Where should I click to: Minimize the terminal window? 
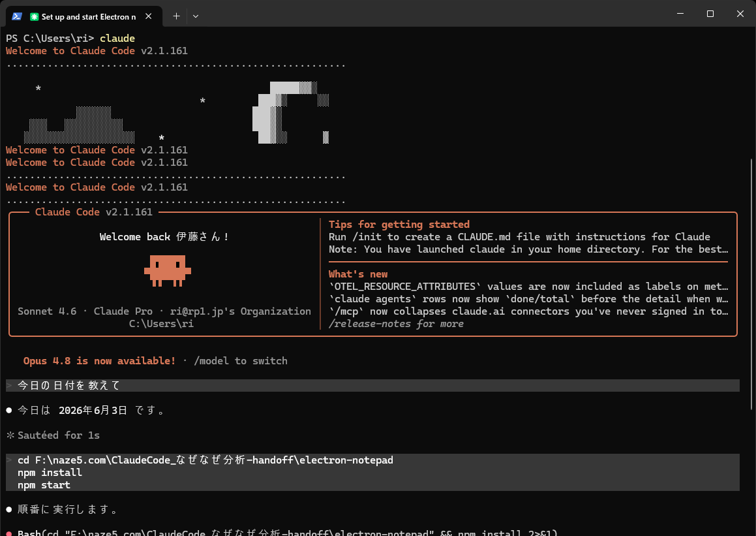click(x=680, y=14)
